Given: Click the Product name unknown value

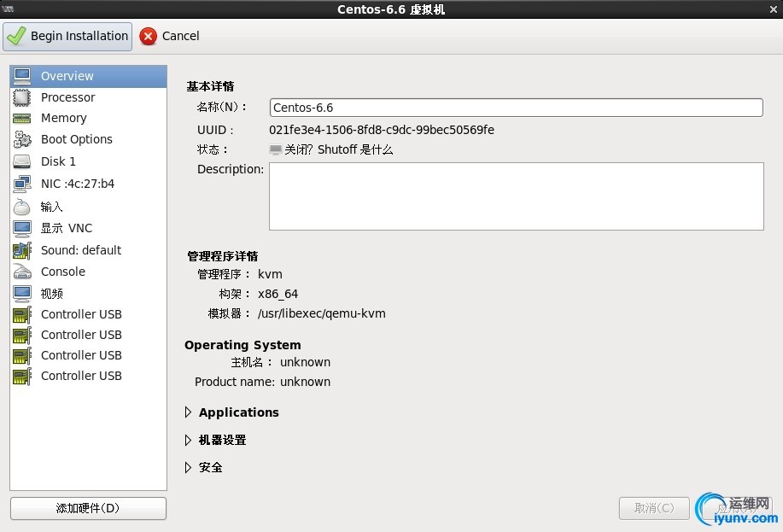Looking at the screenshot, I should click(305, 382).
